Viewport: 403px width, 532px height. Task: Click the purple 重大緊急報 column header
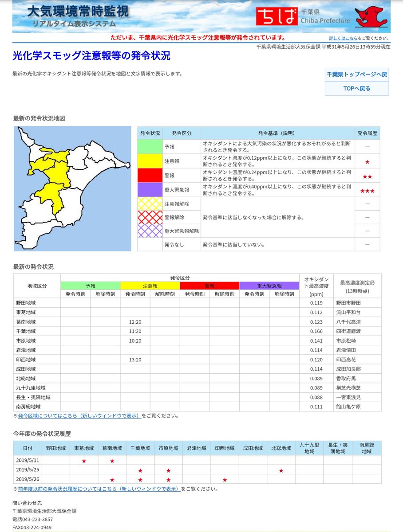[269, 286]
